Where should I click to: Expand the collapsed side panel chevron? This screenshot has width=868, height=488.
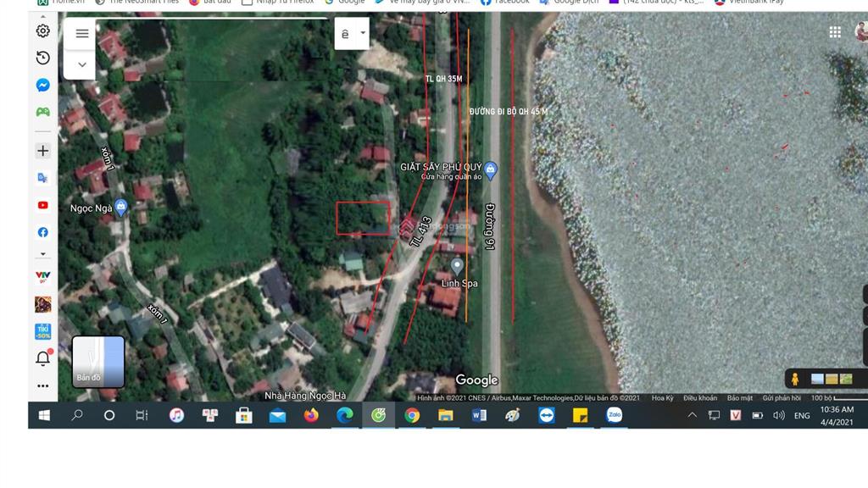82,64
